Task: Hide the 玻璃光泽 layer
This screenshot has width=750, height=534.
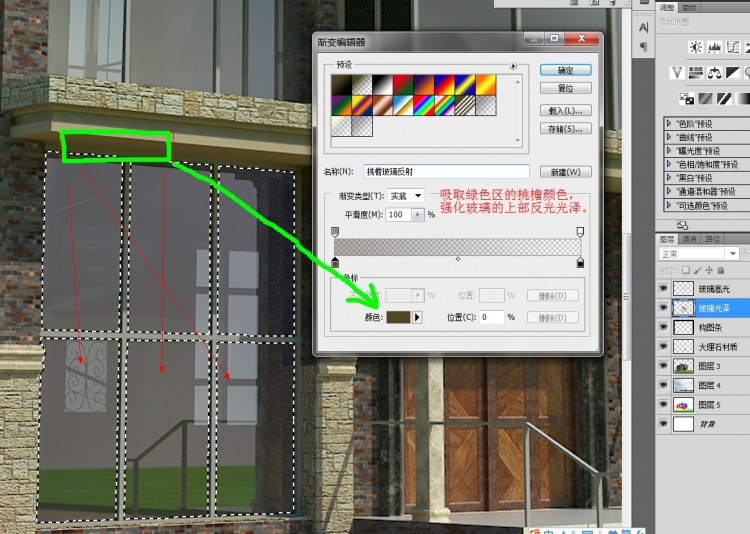Action: (x=663, y=308)
